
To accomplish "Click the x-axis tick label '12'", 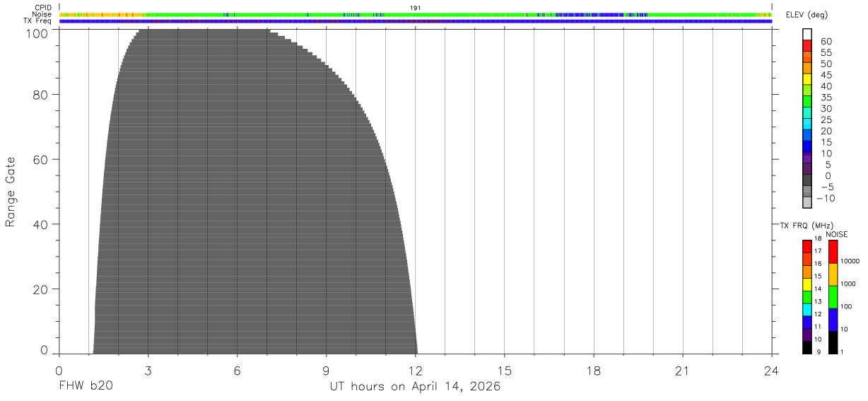I will click(x=416, y=371).
